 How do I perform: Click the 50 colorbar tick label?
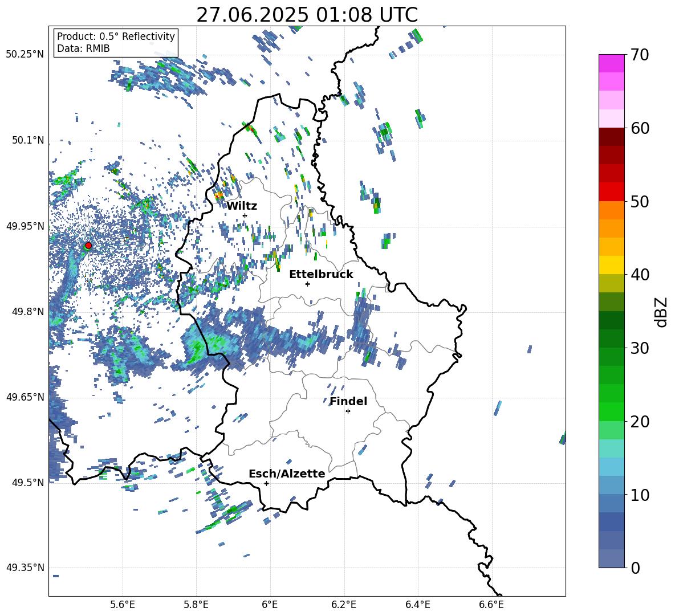[x=640, y=202]
